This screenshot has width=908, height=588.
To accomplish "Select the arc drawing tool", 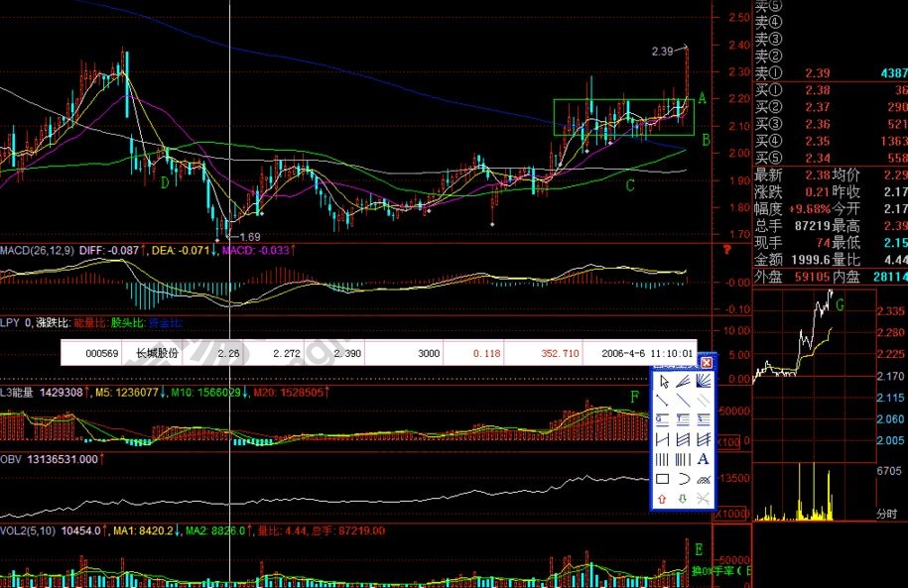I will click(x=682, y=479).
